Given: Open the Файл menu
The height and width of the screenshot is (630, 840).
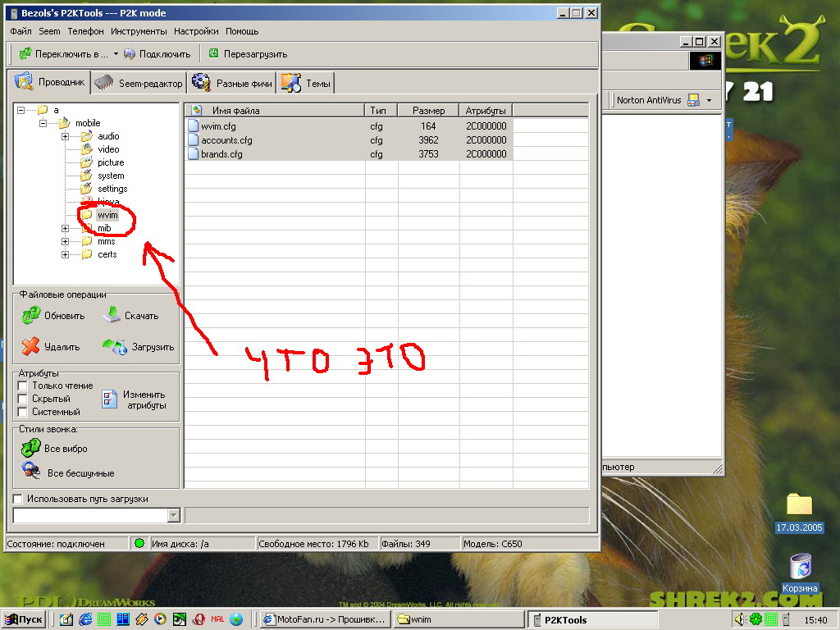Looking at the screenshot, I should coord(21,31).
